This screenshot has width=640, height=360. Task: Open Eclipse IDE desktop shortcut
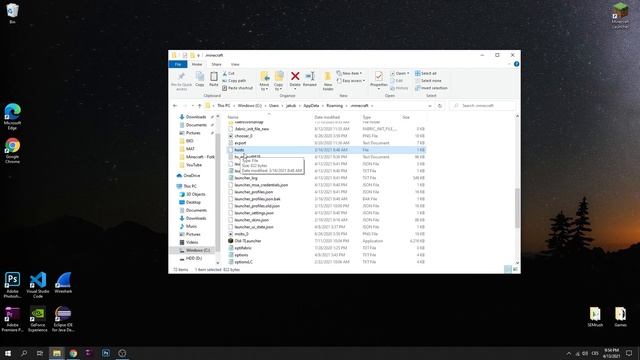(x=63, y=319)
